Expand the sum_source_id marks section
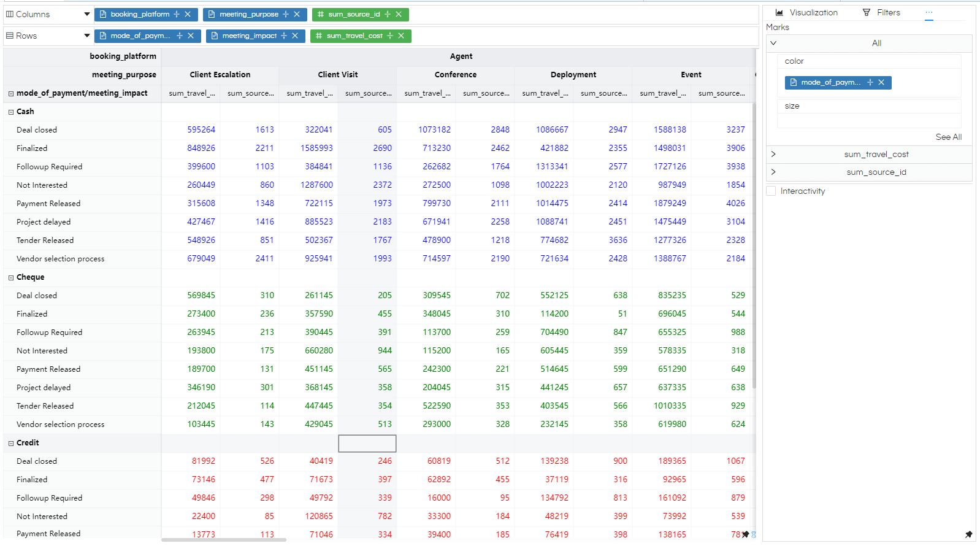Screen dimensions: 980x554 [x=773, y=172]
